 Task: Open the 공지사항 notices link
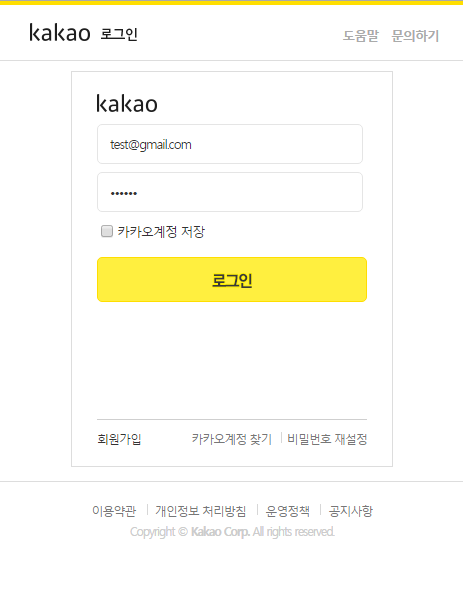pyautogui.click(x=350, y=511)
